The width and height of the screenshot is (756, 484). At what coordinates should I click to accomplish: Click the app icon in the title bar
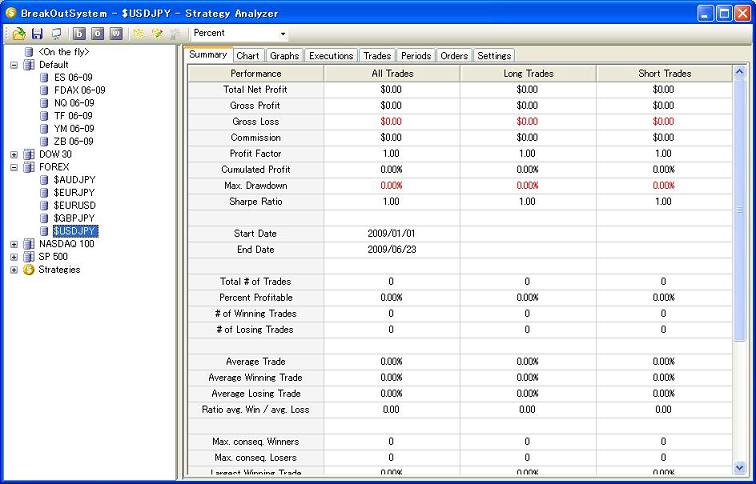11,13
